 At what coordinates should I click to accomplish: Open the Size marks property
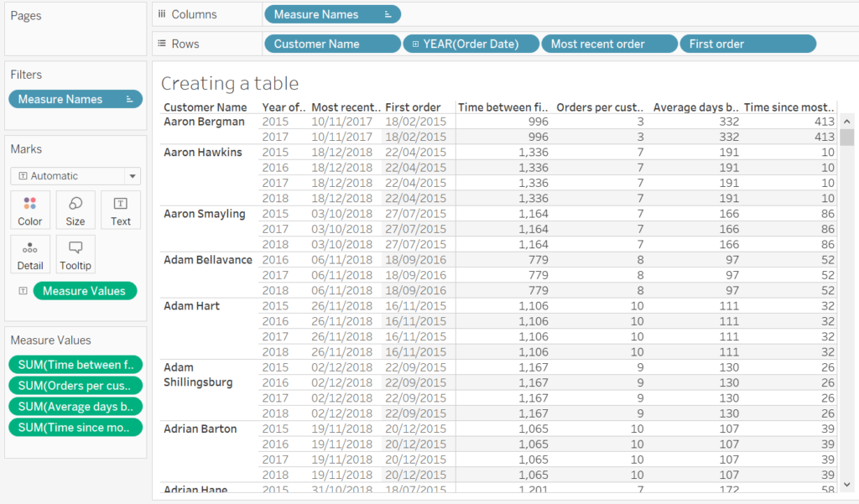(75, 210)
